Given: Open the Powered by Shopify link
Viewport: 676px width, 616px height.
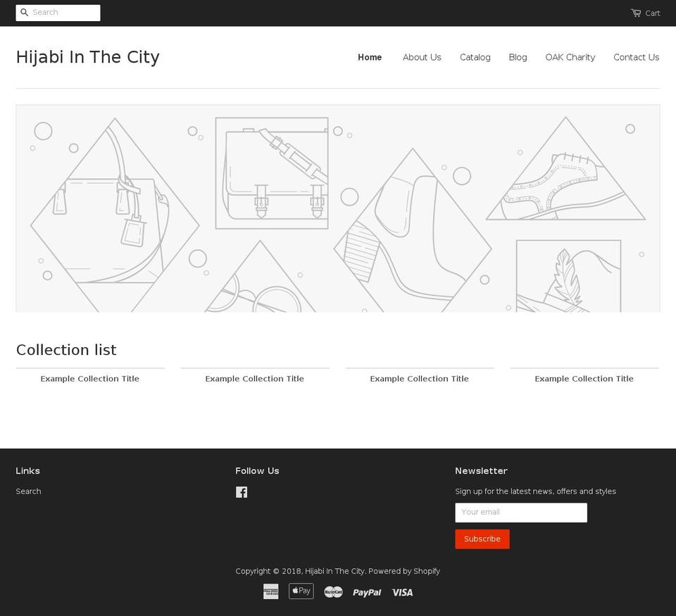Looking at the screenshot, I should (404, 571).
